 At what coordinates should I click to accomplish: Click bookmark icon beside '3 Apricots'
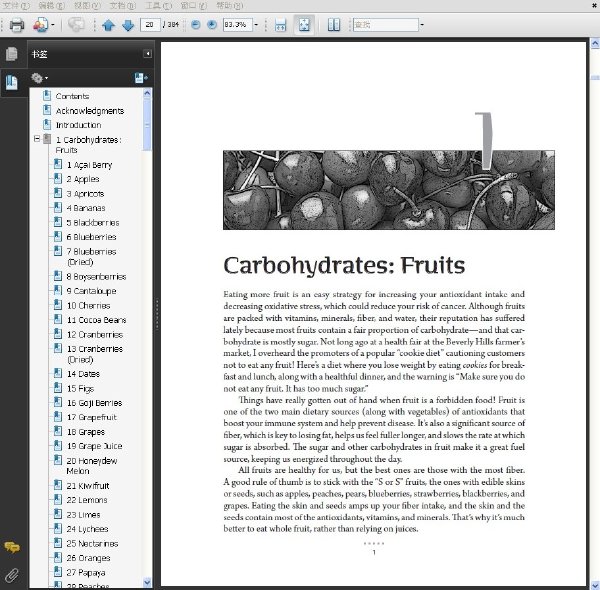click(x=58, y=193)
